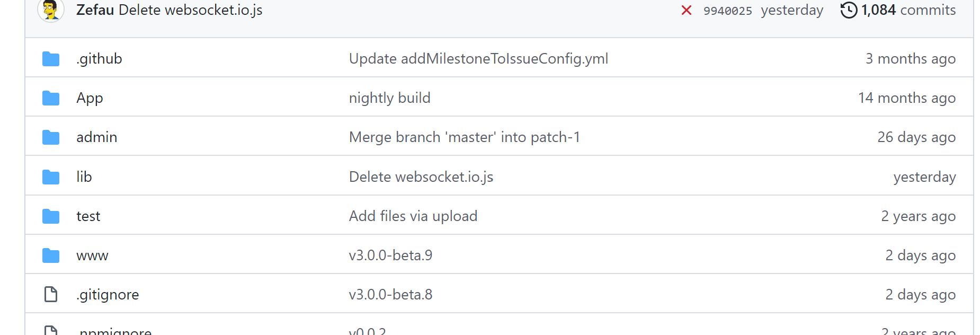The height and width of the screenshot is (335, 980).
Task: Click the .github folder icon
Action: tap(50, 59)
